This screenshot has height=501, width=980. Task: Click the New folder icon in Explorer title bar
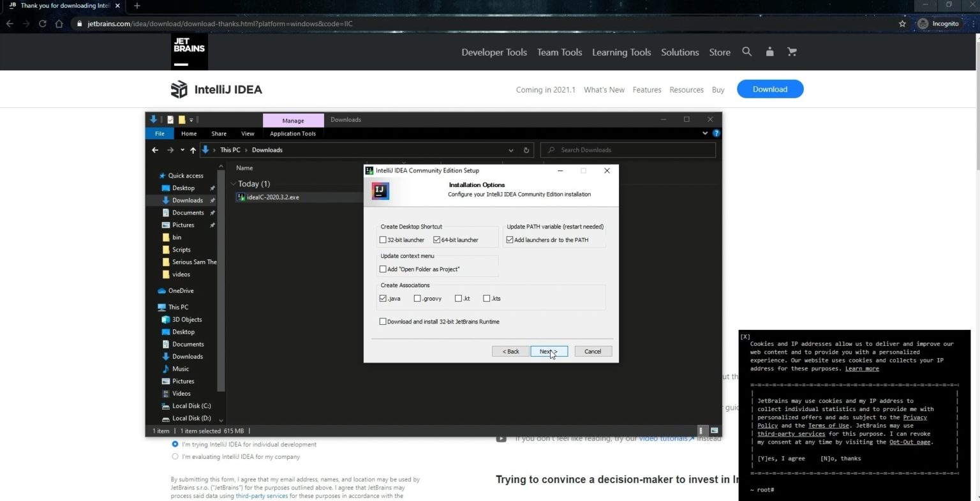click(181, 119)
